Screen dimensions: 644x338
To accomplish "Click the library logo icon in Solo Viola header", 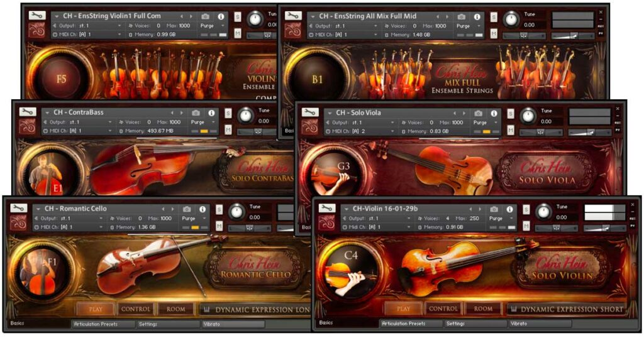I will pyautogui.click(x=310, y=127).
